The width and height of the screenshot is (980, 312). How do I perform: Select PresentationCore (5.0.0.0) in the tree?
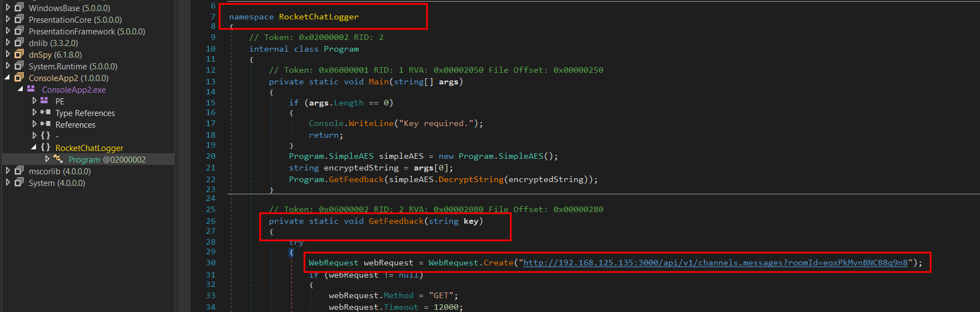75,20
